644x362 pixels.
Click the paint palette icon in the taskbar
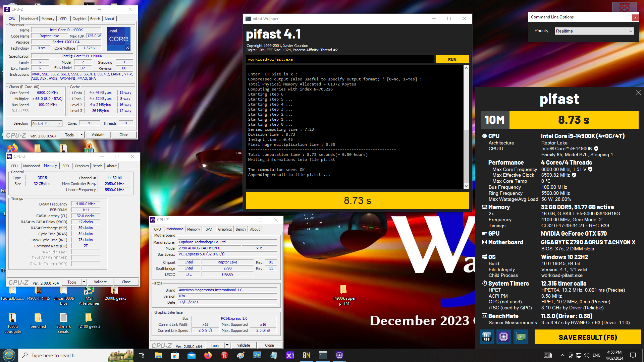click(x=240, y=355)
